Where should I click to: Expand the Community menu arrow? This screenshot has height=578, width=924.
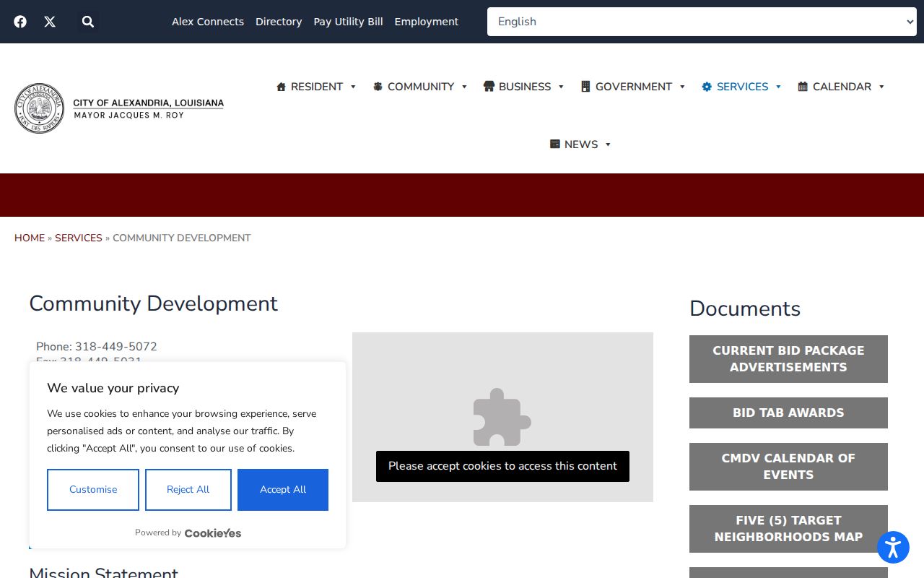coord(464,87)
